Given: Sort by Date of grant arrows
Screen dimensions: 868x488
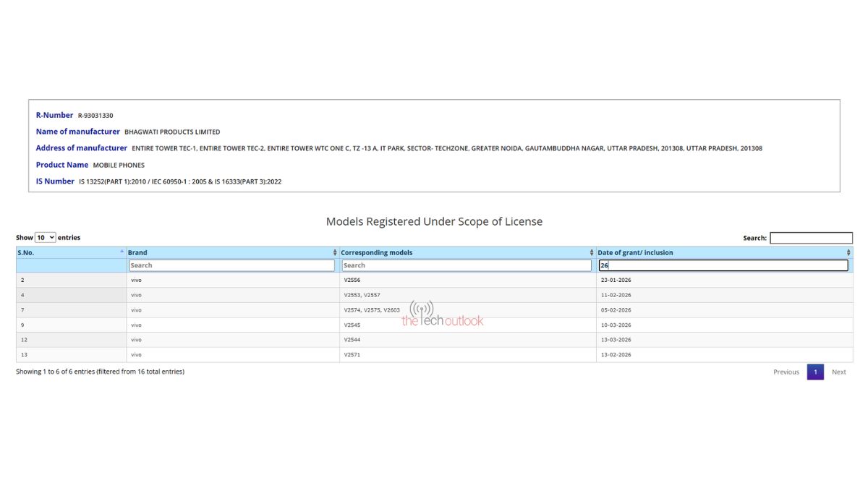Looking at the screenshot, I should 848,252.
